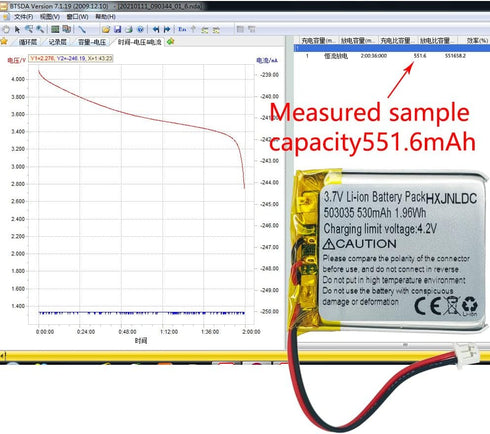Select the blue line drawing tool
The image size is (490, 434).
(x=82, y=29)
